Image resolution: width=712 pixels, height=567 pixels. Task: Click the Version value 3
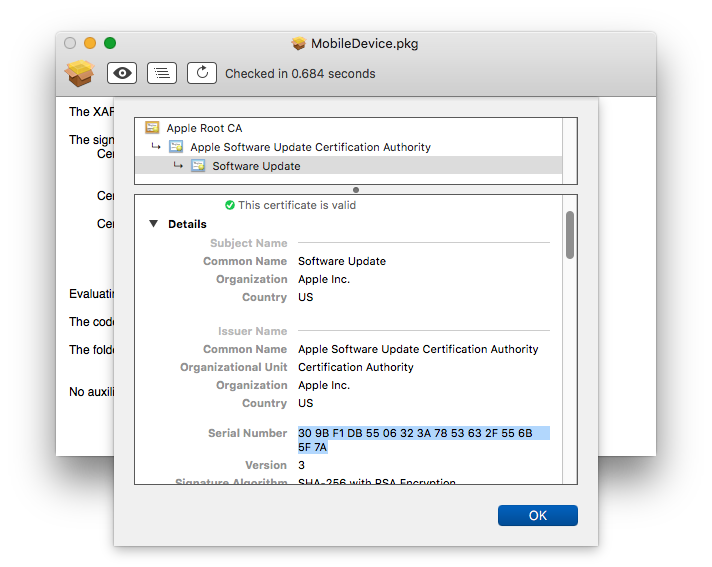click(302, 465)
